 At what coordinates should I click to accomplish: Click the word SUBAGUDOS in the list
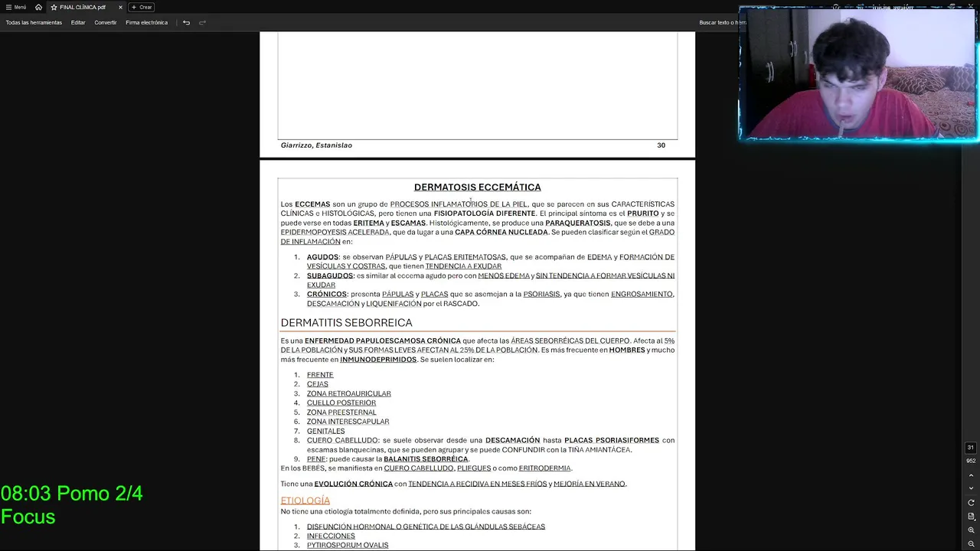[330, 275]
